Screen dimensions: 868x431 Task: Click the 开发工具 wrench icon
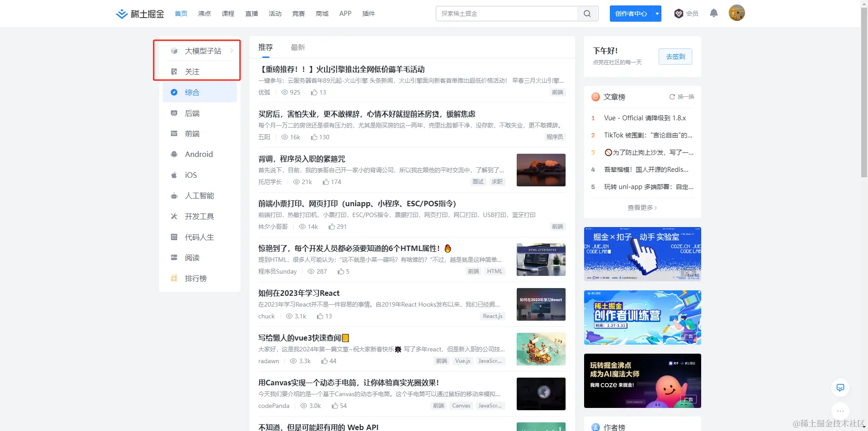point(174,216)
